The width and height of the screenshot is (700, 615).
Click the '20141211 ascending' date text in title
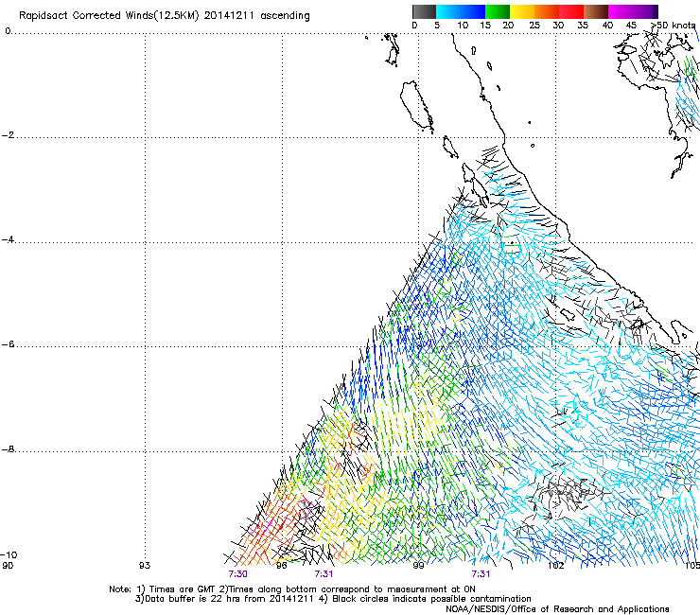(256, 15)
